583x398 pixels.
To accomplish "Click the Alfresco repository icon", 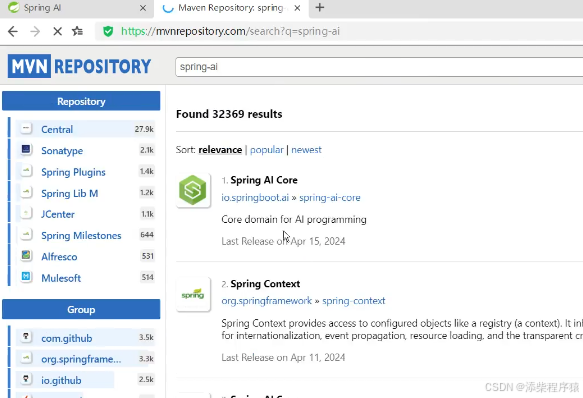I will click(x=26, y=256).
